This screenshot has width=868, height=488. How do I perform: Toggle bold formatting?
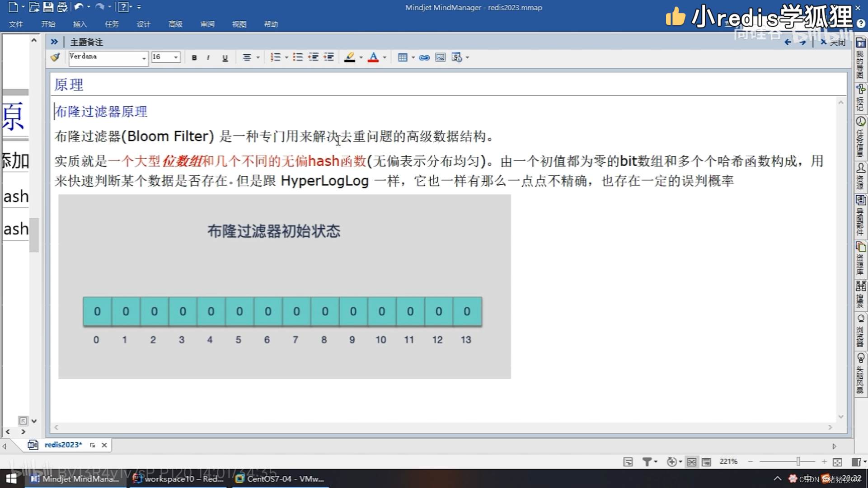pyautogui.click(x=194, y=57)
